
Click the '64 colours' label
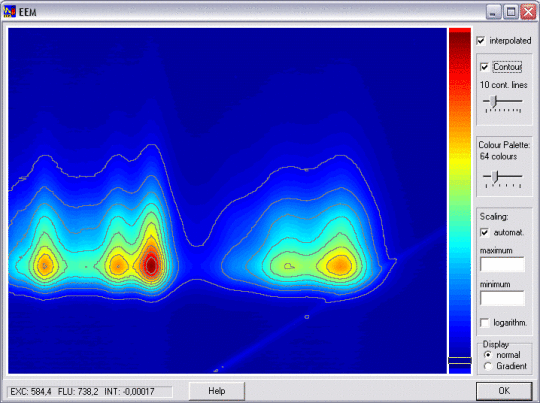pos(498,156)
